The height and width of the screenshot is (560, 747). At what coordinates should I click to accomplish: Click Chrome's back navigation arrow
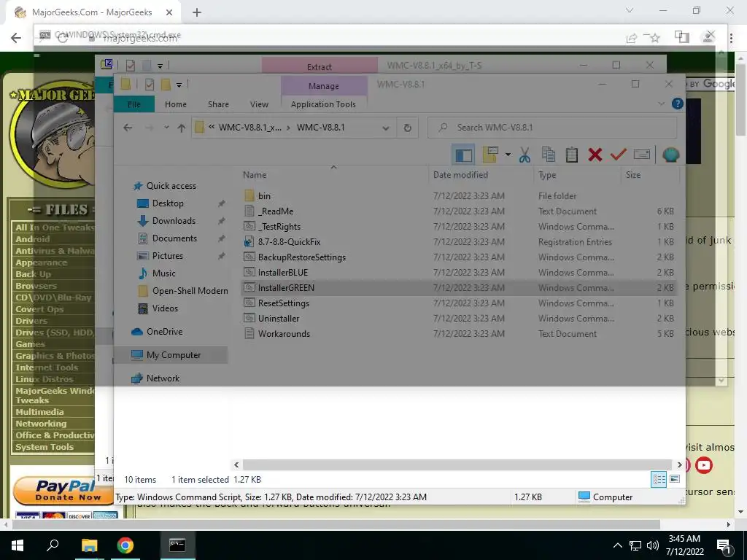click(16, 38)
